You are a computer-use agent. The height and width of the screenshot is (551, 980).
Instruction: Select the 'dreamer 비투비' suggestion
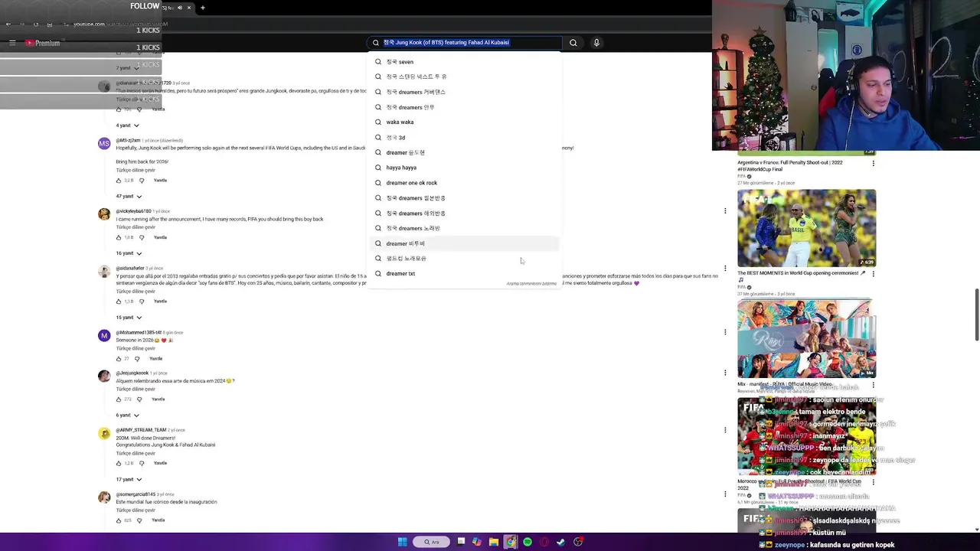pyautogui.click(x=465, y=243)
